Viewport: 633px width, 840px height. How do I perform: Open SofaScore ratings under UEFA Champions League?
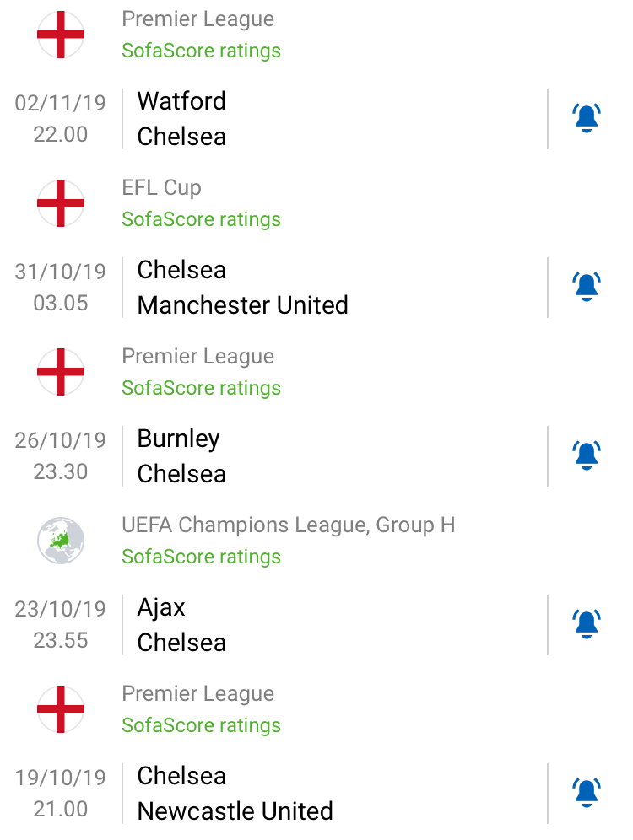pyautogui.click(x=201, y=557)
